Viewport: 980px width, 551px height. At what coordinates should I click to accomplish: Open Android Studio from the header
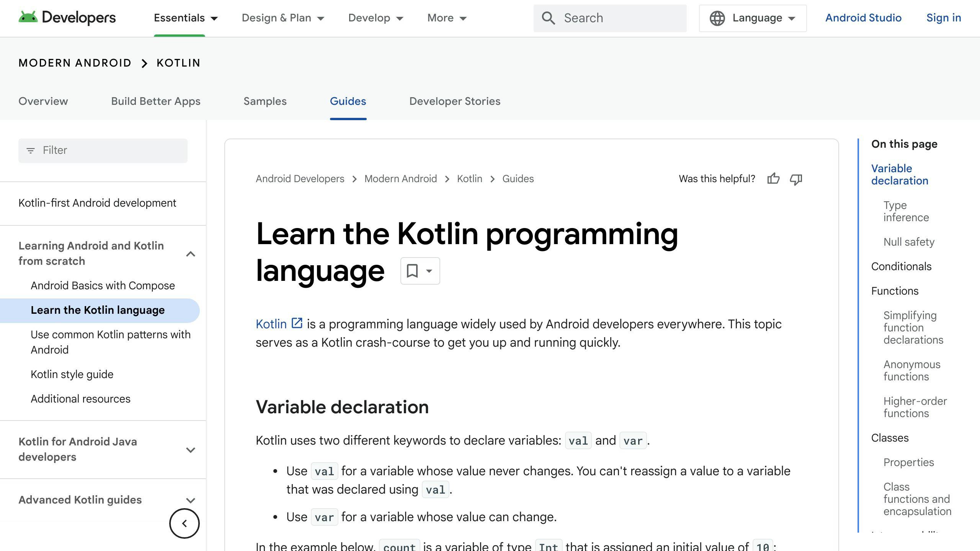point(863,18)
